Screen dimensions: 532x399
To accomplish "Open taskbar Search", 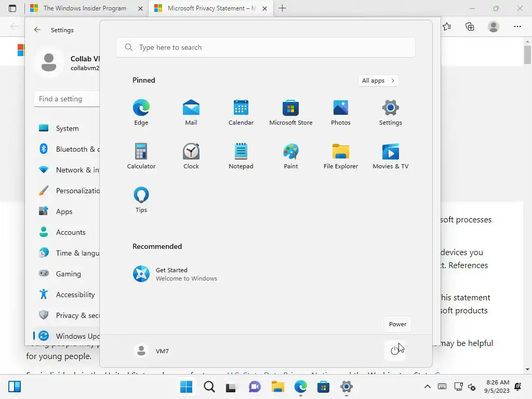I will [x=209, y=387].
